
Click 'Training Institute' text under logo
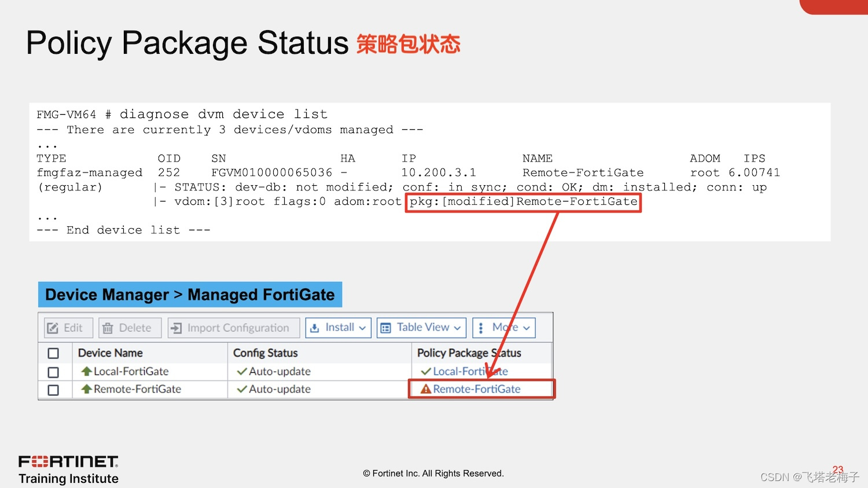pos(68,479)
